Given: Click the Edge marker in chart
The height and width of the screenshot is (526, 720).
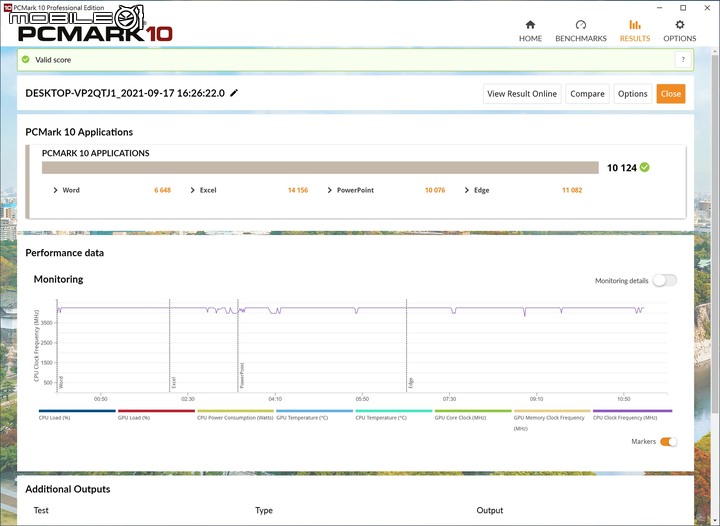Looking at the screenshot, I should (411, 383).
